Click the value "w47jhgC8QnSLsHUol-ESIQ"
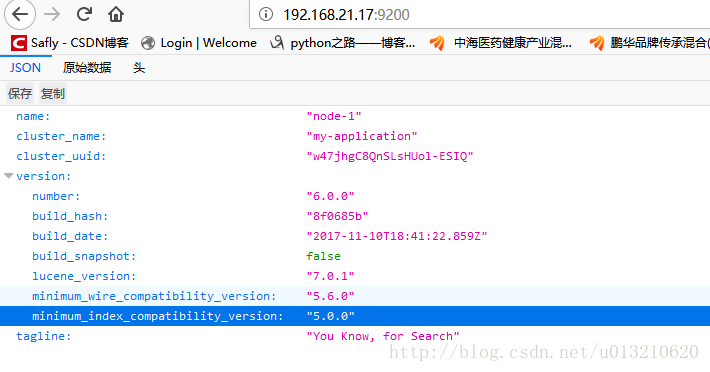Screen dimensions: 710x372 [390, 156]
